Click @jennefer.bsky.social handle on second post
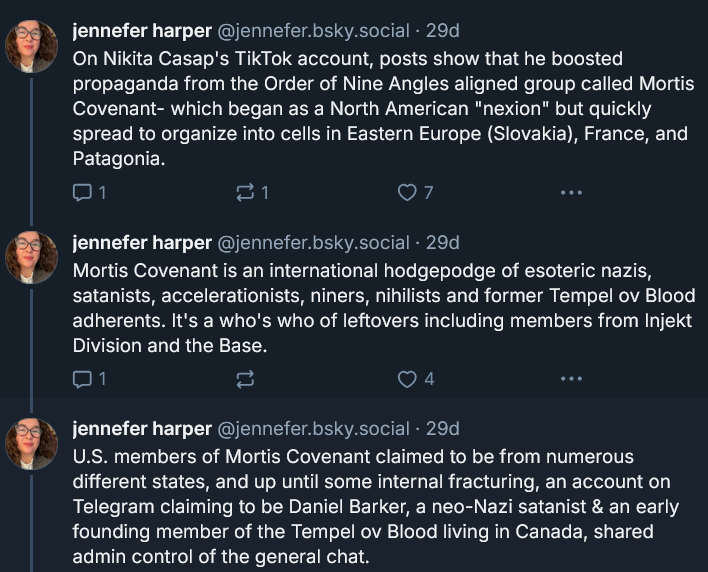The height and width of the screenshot is (572, 708). (313, 243)
